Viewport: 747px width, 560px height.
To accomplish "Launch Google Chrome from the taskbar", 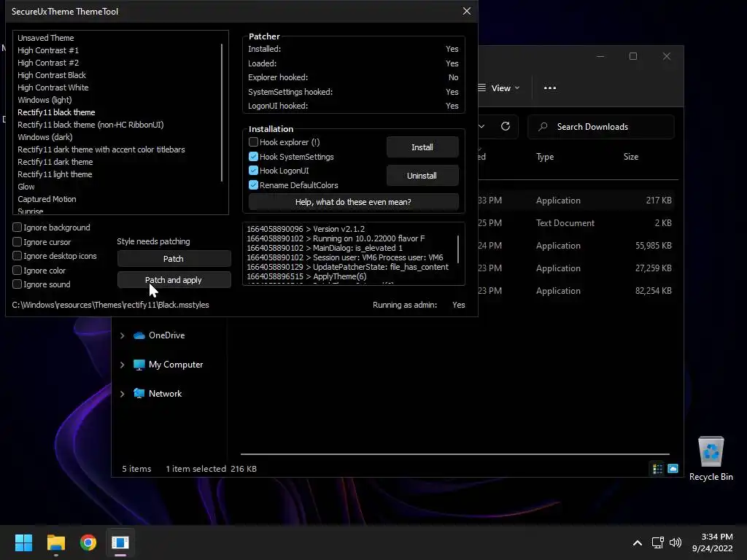I will (88, 542).
